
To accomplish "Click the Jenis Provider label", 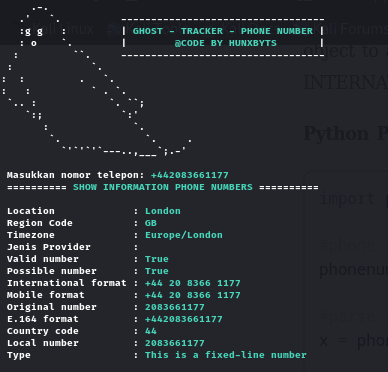I will tap(49, 247).
